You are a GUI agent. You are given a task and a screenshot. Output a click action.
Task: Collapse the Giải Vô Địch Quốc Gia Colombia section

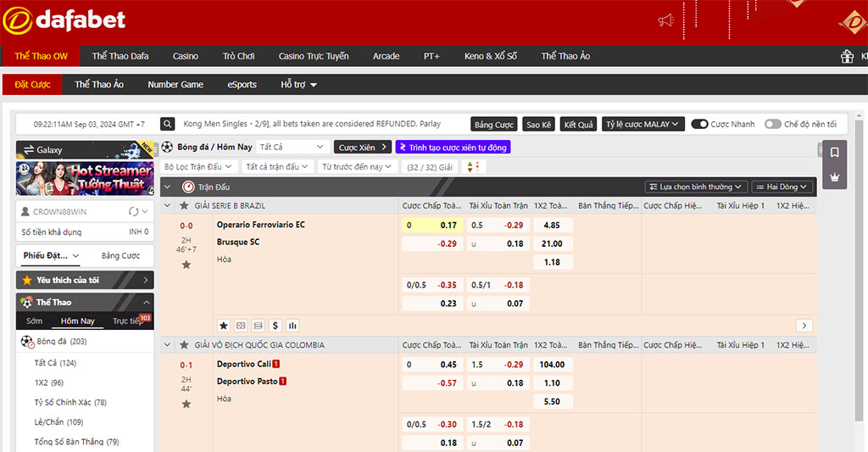pyautogui.click(x=167, y=345)
